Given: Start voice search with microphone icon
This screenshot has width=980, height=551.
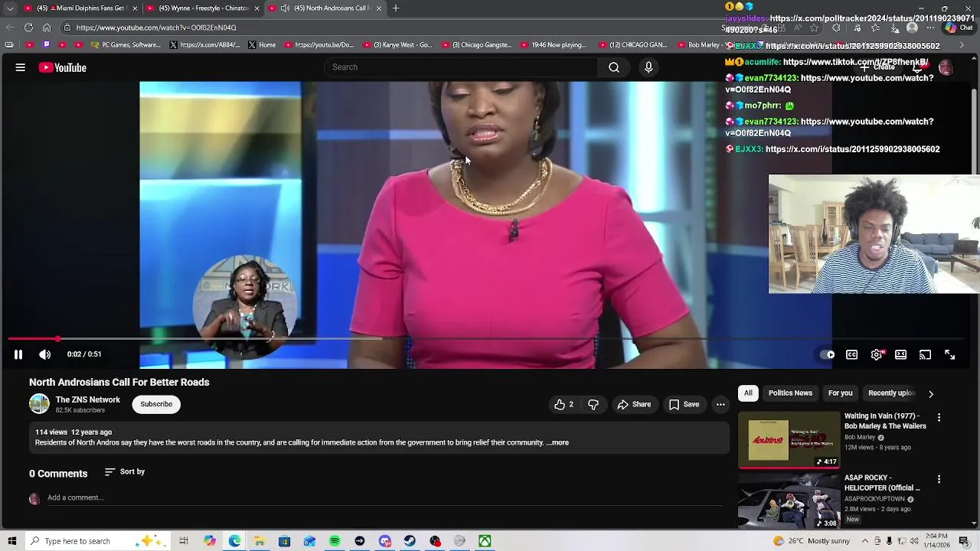Looking at the screenshot, I should [x=648, y=67].
